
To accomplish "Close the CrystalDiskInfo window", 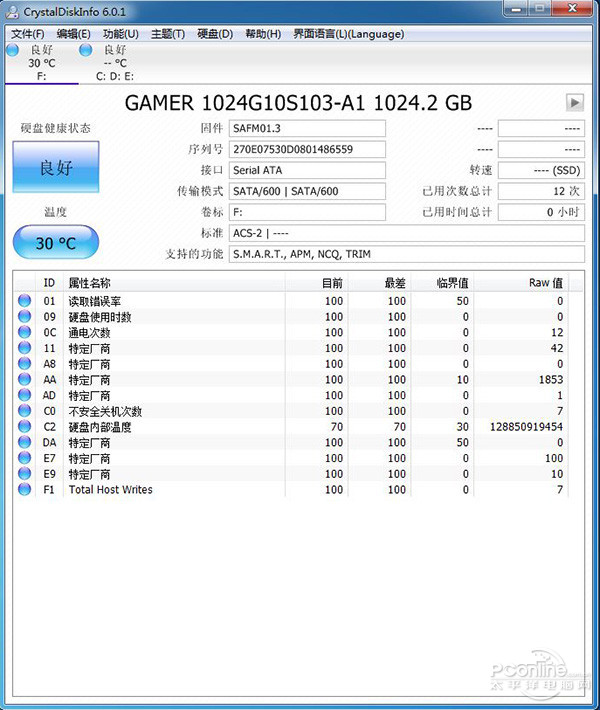I will [572, 9].
